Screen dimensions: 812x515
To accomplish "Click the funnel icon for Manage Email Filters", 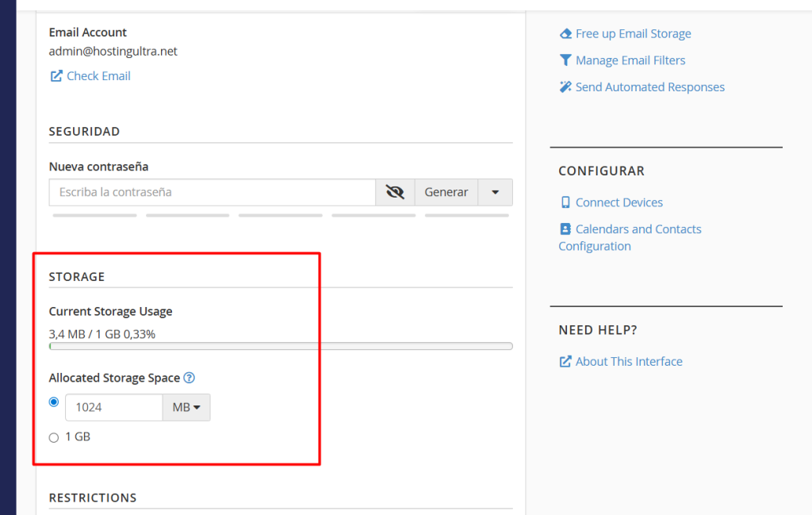I will coord(565,60).
